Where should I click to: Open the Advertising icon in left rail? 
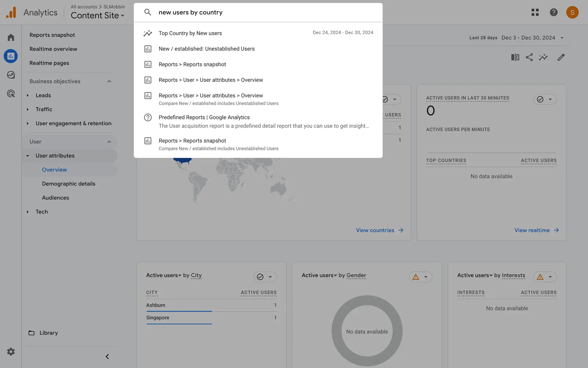click(11, 94)
